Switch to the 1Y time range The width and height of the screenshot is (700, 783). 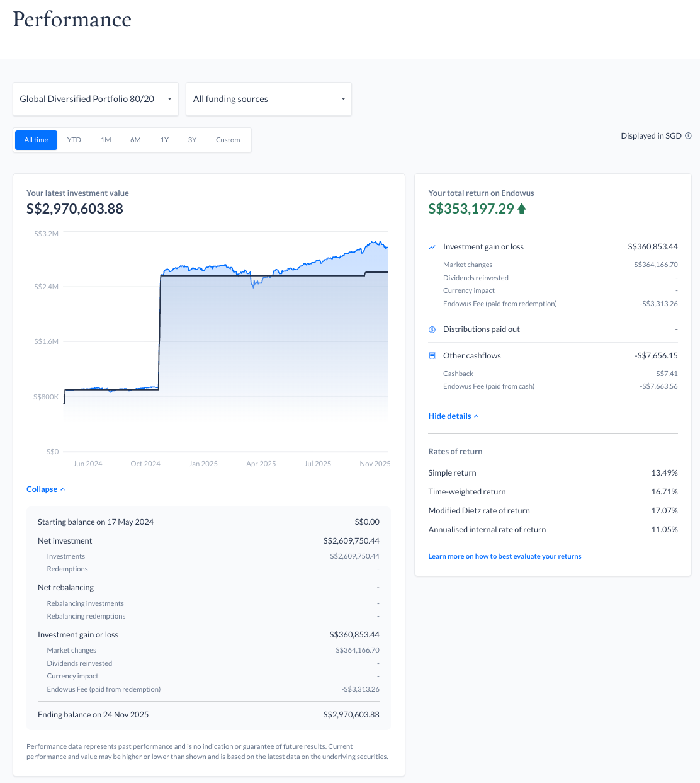(164, 140)
